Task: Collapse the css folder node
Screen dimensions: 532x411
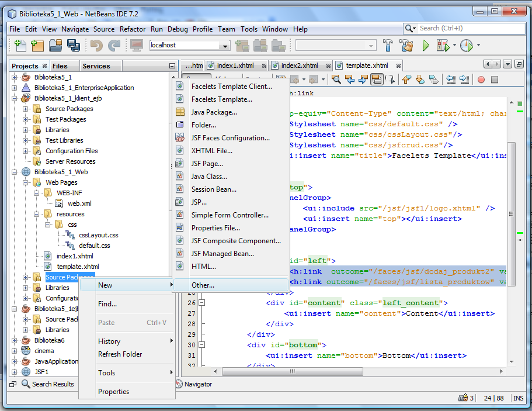Action: 47,225
